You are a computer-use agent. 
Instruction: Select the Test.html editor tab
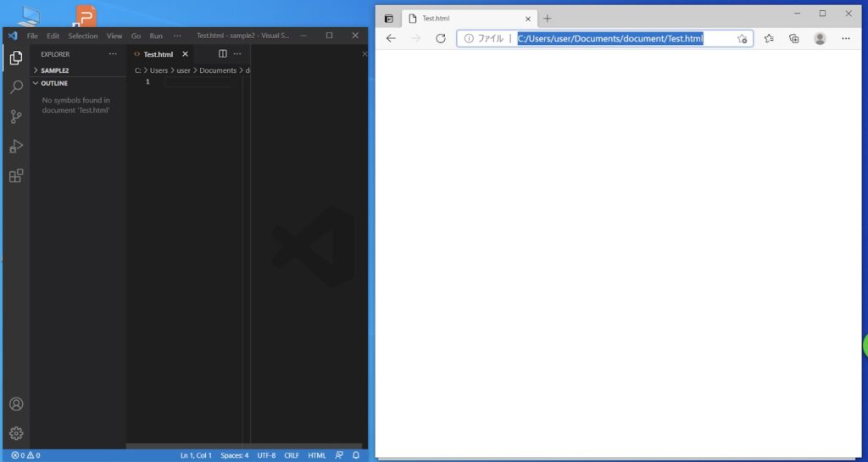158,54
